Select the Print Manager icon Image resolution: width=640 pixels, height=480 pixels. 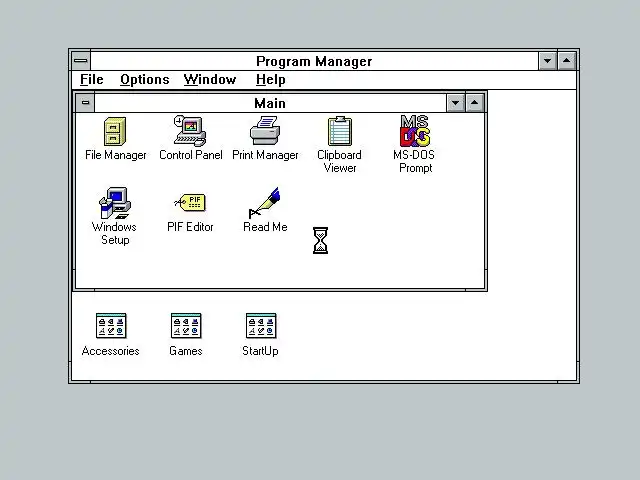265,130
